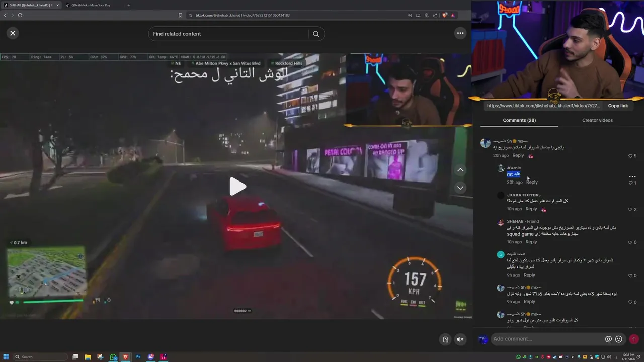Go forward with the browser forward arrow
The image size is (644, 362).
[13, 15]
